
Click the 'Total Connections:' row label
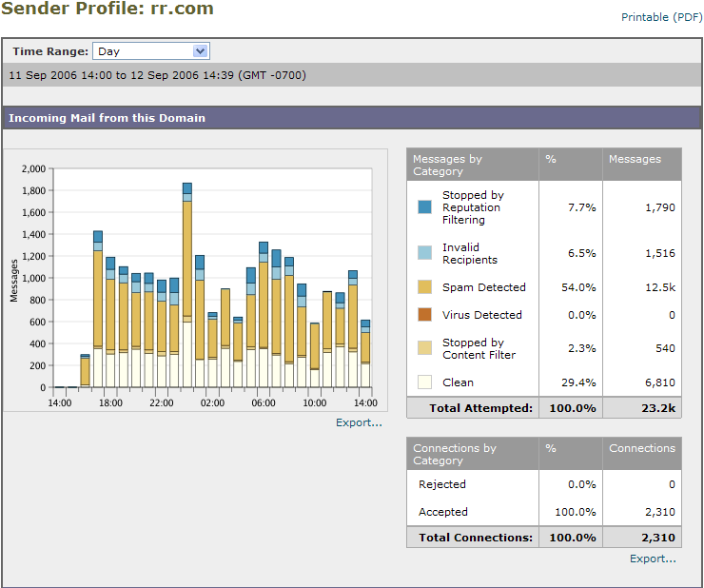(476, 538)
